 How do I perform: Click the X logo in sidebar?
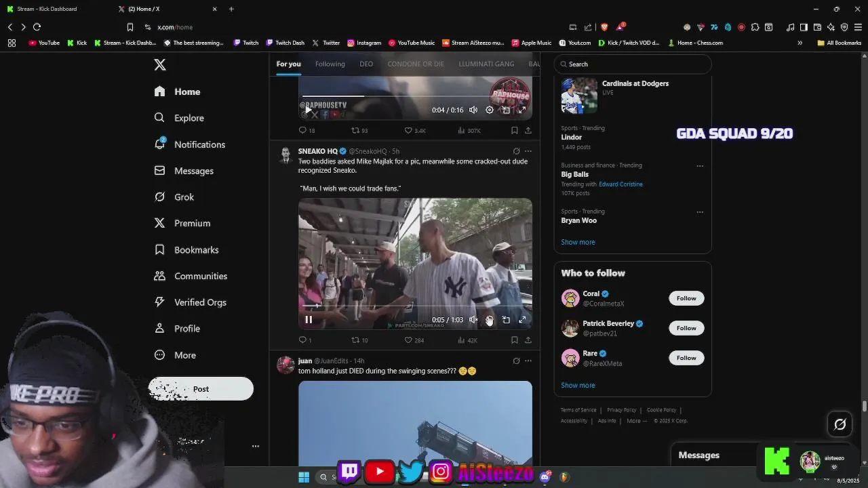(160, 64)
